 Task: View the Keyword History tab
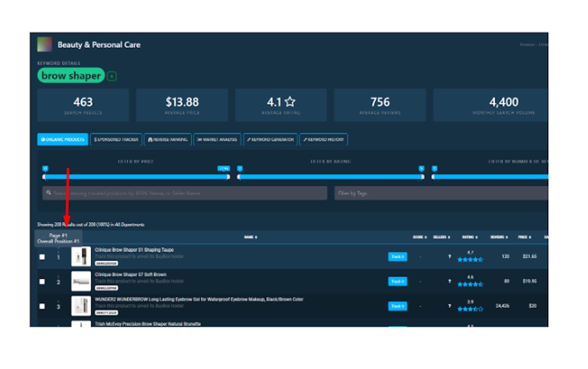pyautogui.click(x=323, y=139)
